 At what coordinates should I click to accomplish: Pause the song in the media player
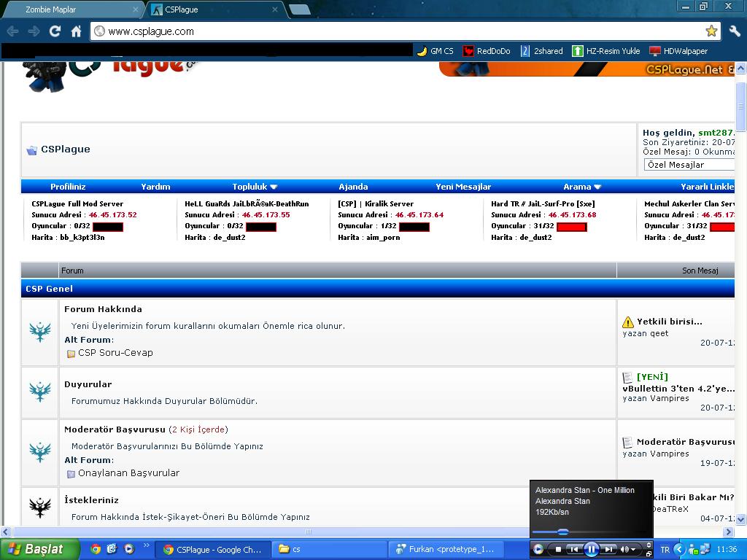[x=592, y=549]
